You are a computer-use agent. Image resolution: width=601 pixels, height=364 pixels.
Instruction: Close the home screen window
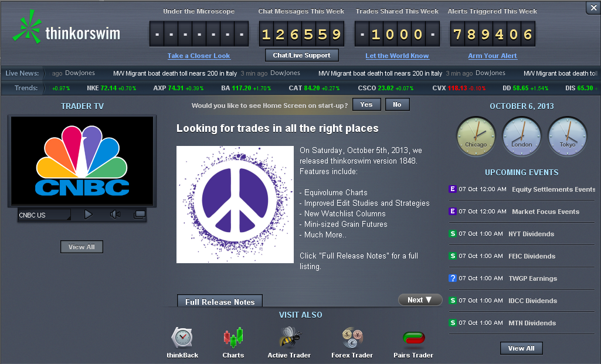pyautogui.click(x=593, y=8)
